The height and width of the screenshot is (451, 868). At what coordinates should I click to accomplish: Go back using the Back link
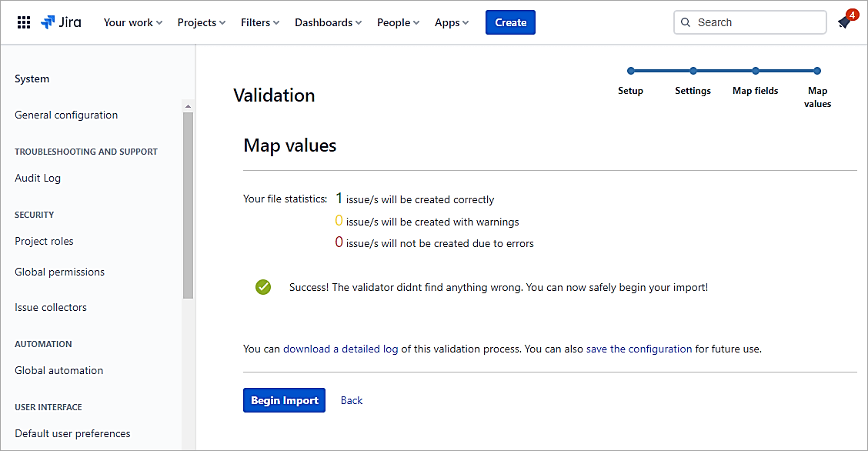coord(352,400)
